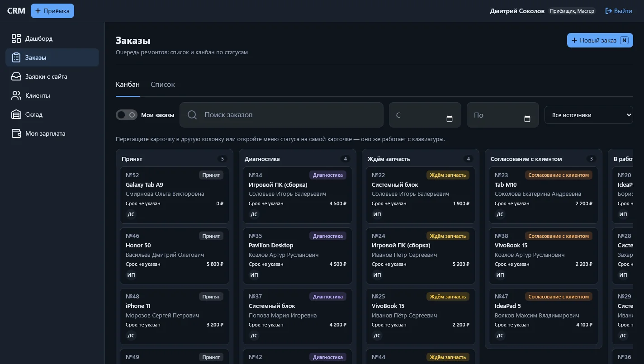Open the calendar picker in the С date field
Image resolution: width=644 pixels, height=364 pixels.
[450, 119]
